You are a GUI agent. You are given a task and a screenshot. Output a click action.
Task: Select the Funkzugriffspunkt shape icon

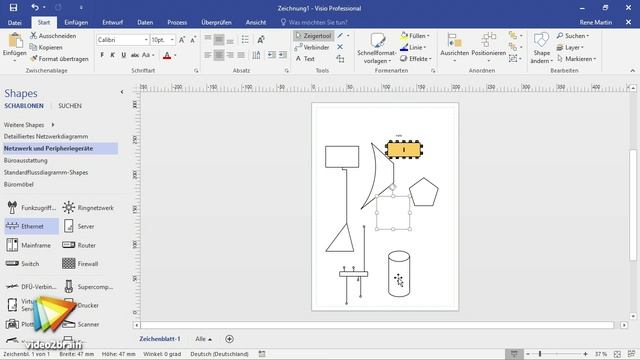pyautogui.click(x=12, y=207)
